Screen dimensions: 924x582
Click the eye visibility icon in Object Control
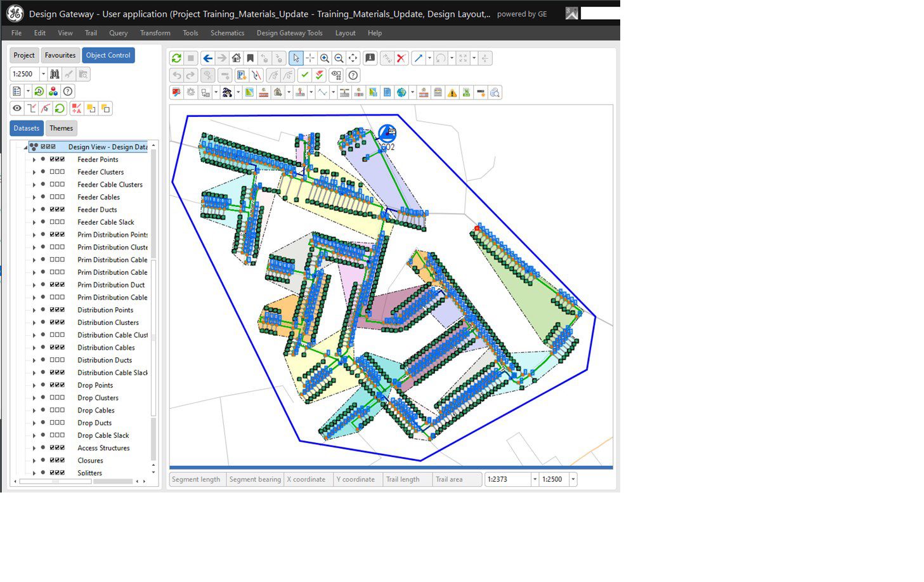pos(17,109)
